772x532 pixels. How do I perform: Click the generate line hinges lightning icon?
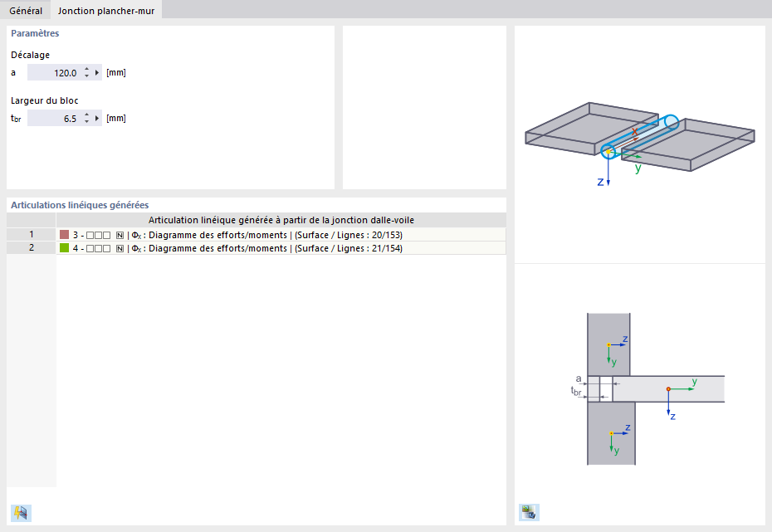coord(21,513)
